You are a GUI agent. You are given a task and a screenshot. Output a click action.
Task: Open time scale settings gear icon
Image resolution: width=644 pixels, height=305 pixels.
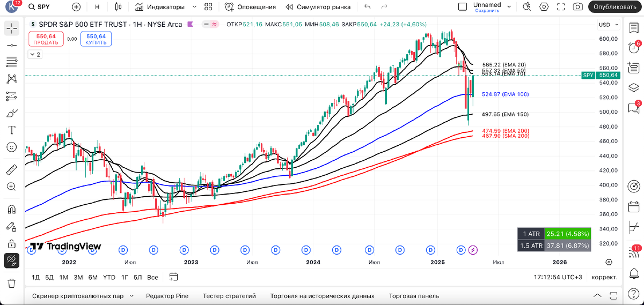click(x=609, y=262)
